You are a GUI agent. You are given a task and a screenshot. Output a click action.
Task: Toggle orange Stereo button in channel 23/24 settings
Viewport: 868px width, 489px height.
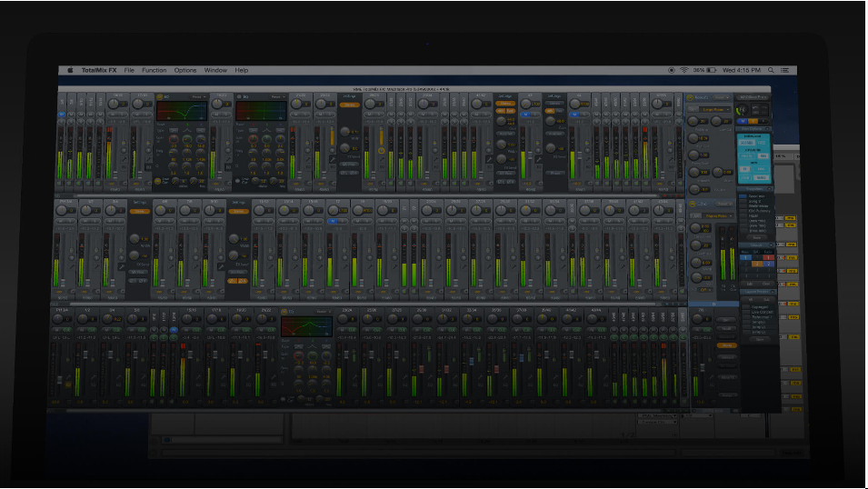pyautogui.click(x=349, y=105)
